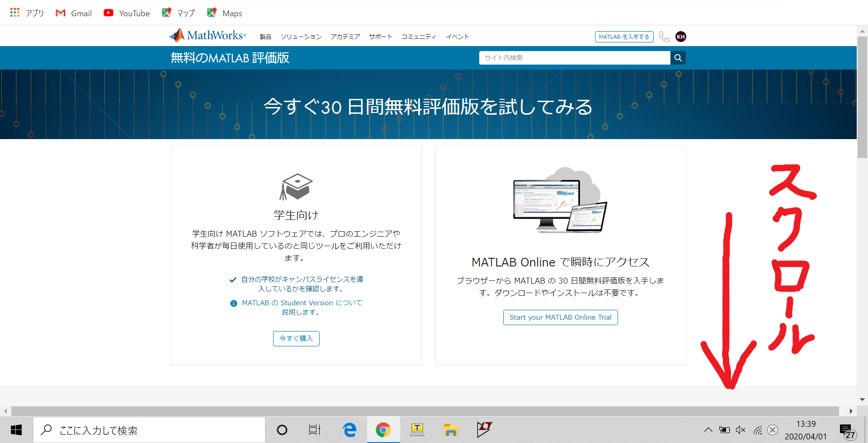Click the 無料のMATLAB 評価版 page title

(x=230, y=58)
